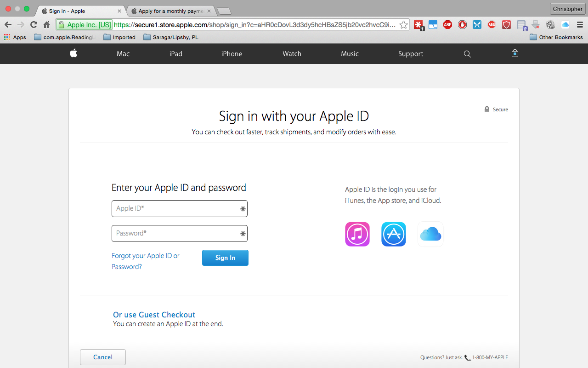Click the red hand stop extension icon
588x368 pixels.
(x=462, y=25)
